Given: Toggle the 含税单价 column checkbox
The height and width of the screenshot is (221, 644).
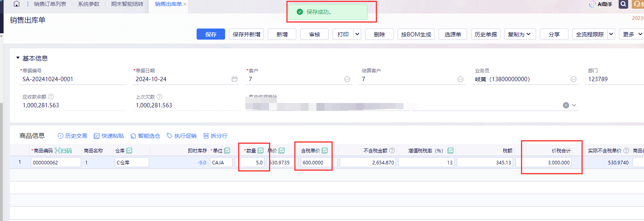Looking at the screenshot, I should tap(325, 151).
